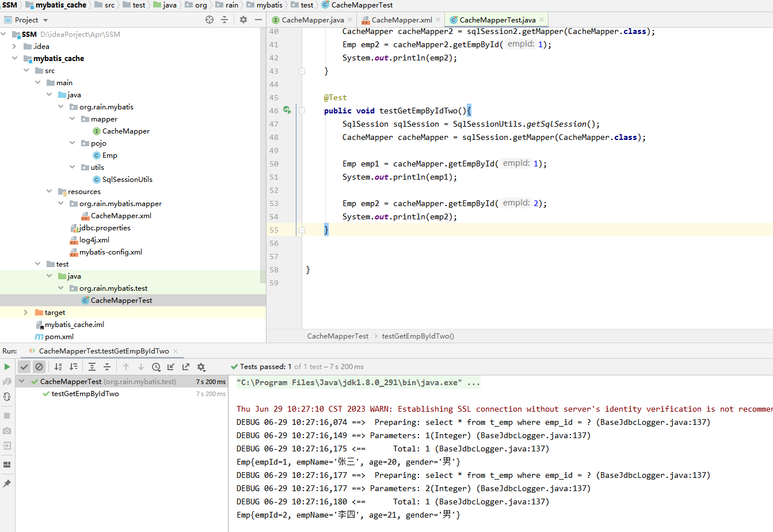
Task: Jump to next failed test arrow
Action: pos(141,367)
